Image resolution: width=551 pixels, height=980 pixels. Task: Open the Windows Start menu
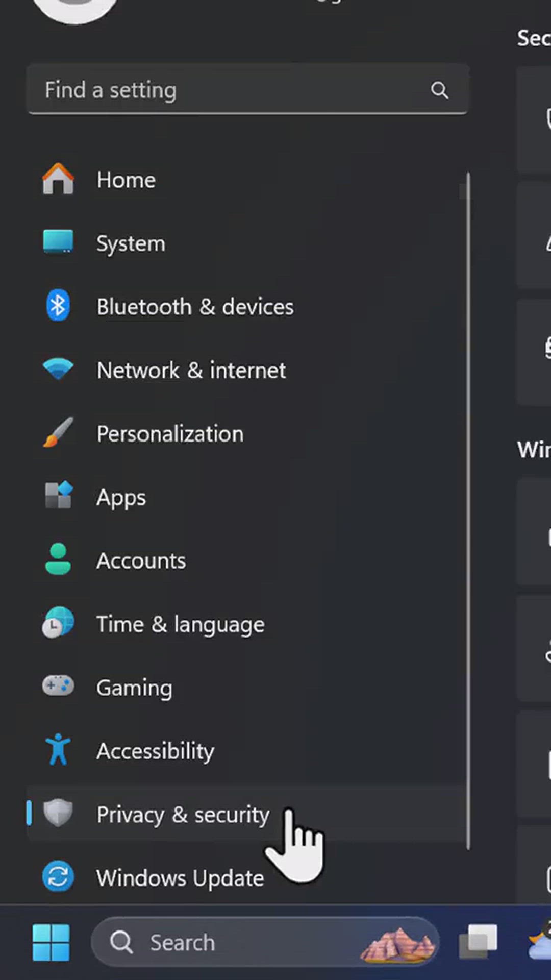click(x=51, y=942)
